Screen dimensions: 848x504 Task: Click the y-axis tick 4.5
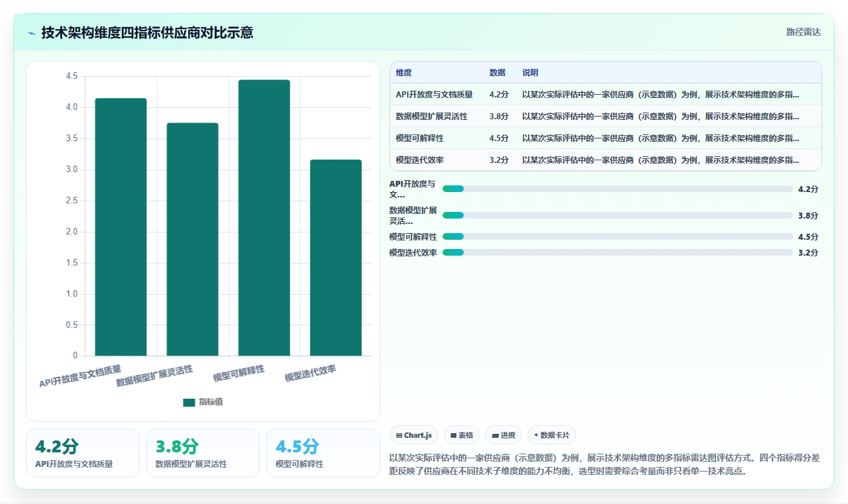coord(72,76)
